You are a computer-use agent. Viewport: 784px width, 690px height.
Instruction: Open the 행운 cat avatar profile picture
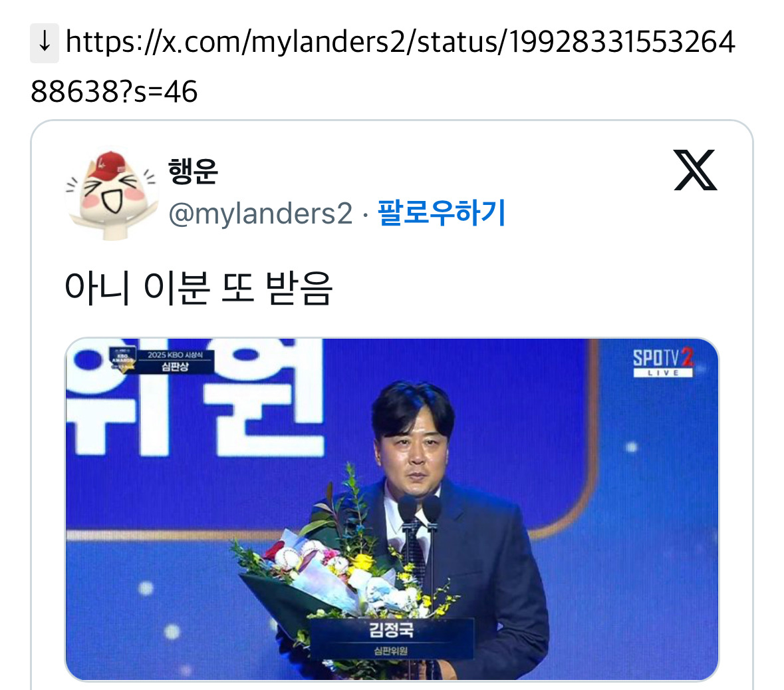112,195
